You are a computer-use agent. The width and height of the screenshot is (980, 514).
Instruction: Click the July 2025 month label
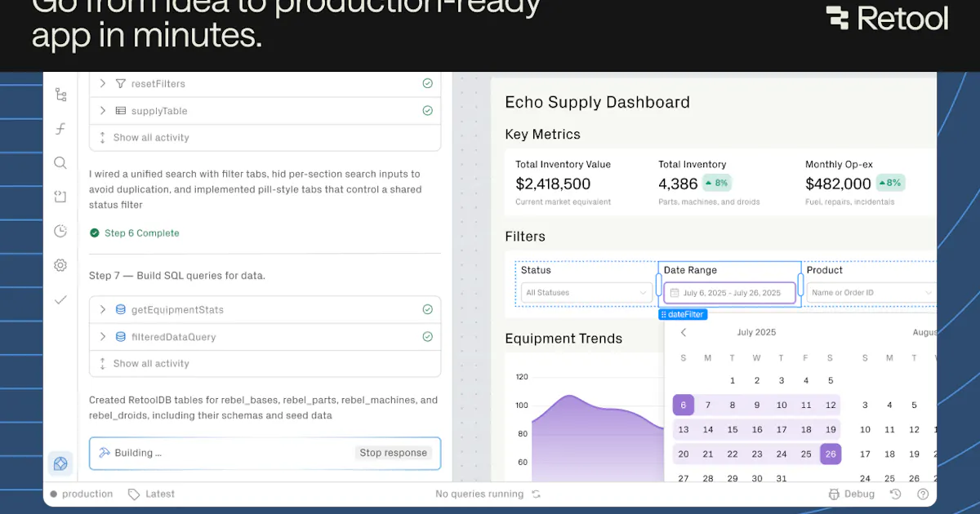coord(756,332)
